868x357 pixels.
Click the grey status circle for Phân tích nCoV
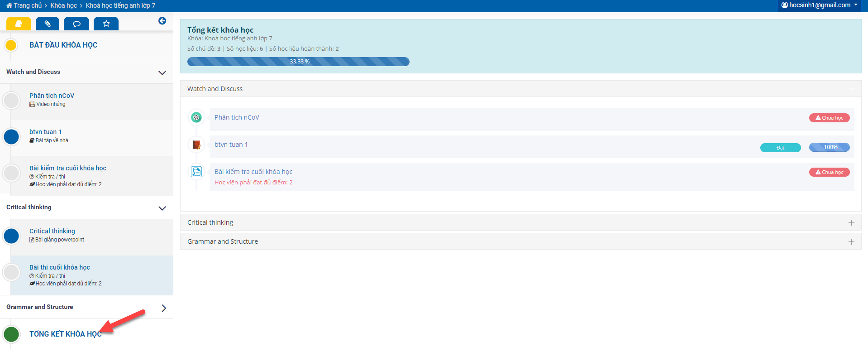(x=11, y=100)
